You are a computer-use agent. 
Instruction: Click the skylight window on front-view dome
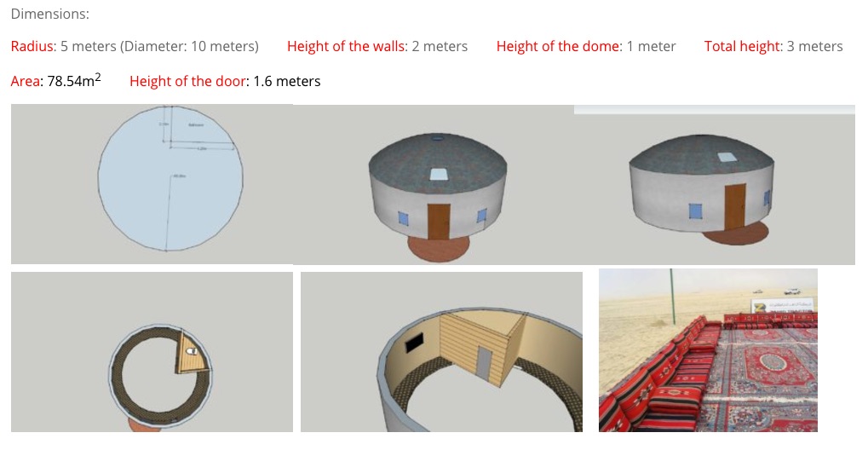tap(438, 174)
